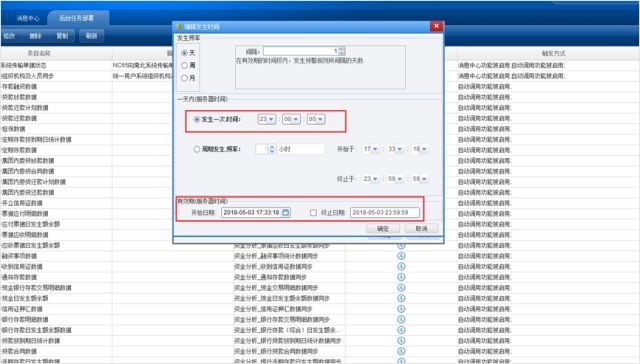This screenshot has height=364, width=640.
Task: Close the 编辑发生时间 dialog
Action: pyautogui.click(x=436, y=26)
